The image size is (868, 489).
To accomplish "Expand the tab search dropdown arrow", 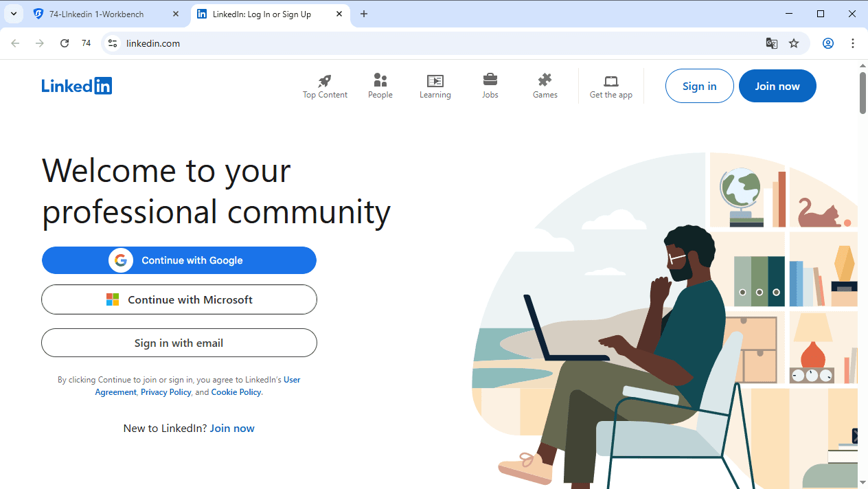I will coord(13,14).
